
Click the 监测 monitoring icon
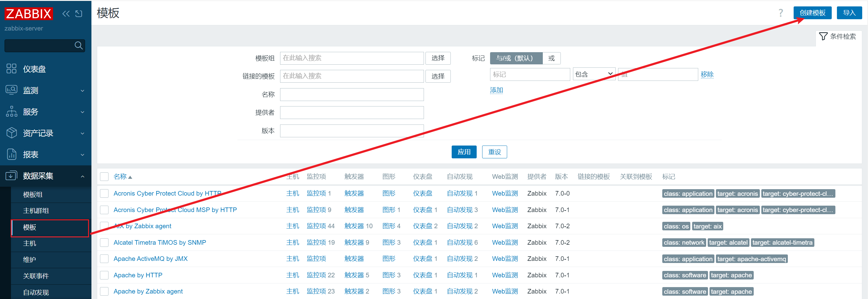pyautogui.click(x=12, y=90)
